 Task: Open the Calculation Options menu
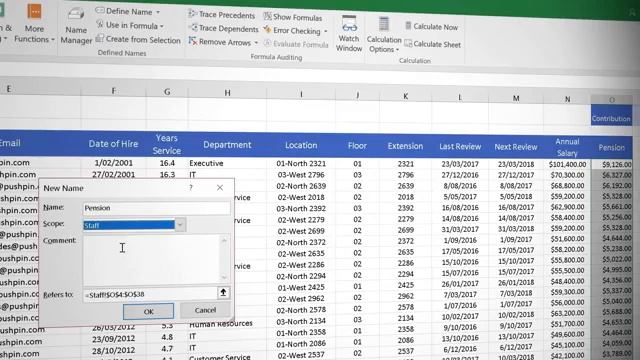point(384,36)
